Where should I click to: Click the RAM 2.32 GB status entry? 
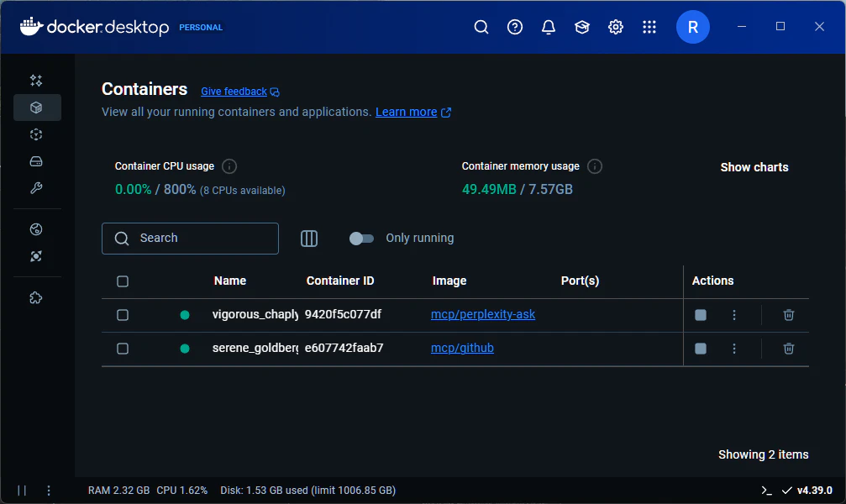118,491
